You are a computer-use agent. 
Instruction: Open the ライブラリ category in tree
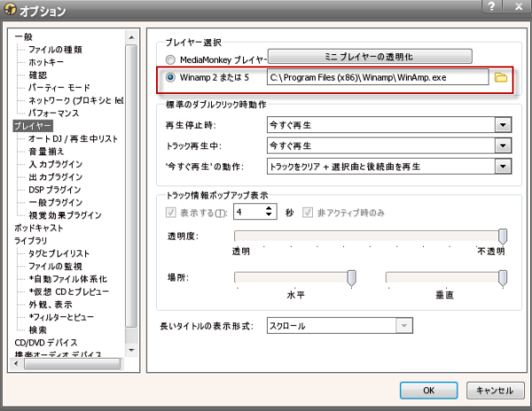tap(31, 240)
